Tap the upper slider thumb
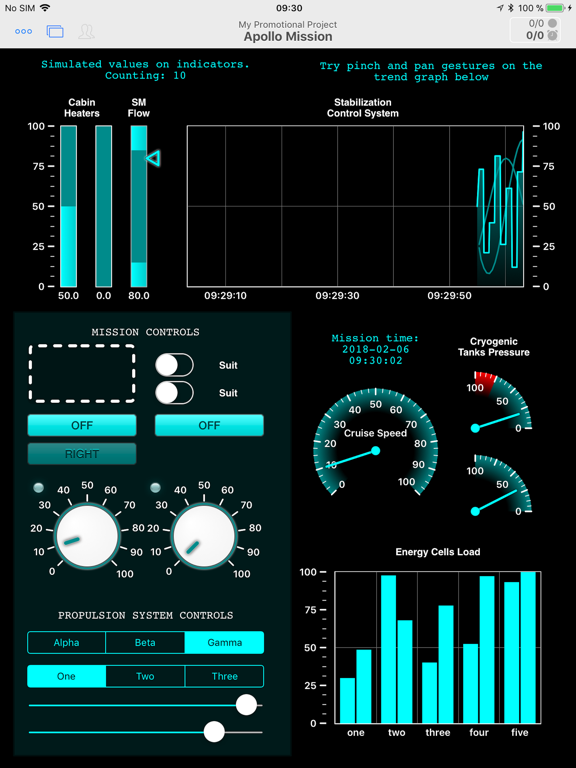This screenshot has width=576, height=768. click(x=246, y=705)
